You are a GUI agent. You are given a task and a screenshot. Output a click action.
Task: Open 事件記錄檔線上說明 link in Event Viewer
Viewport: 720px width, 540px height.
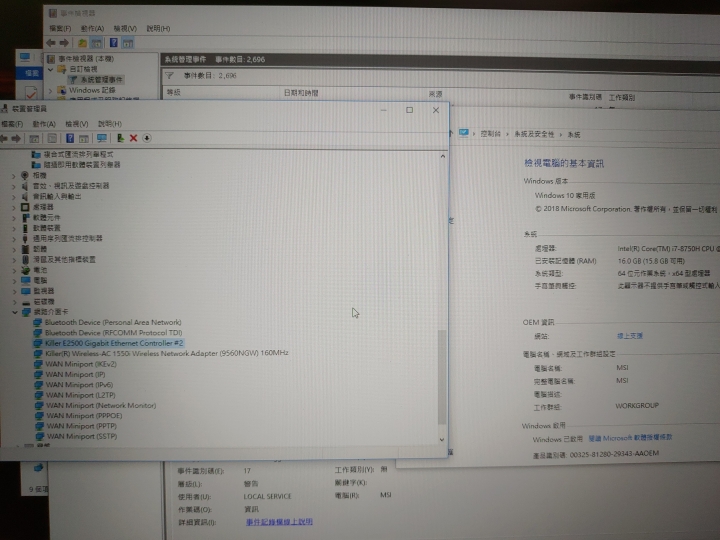[279, 522]
